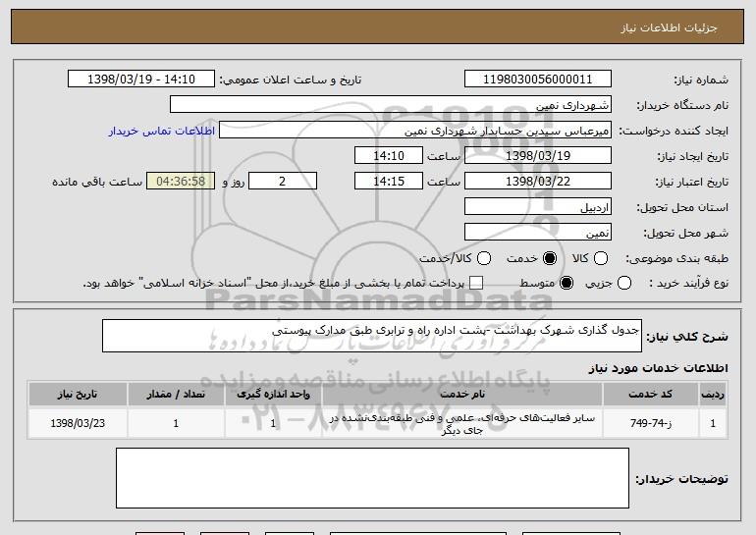Open the اطلاعات تماس خریدار link

(x=162, y=131)
